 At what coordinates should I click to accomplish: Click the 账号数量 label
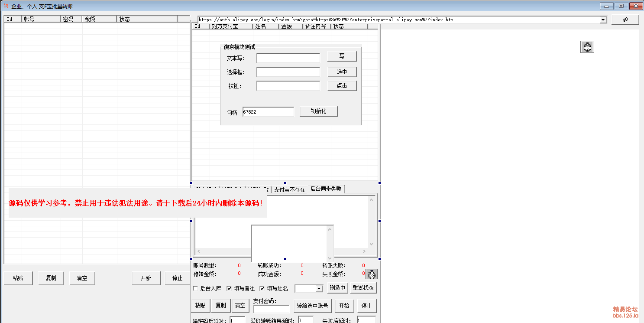(x=205, y=265)
